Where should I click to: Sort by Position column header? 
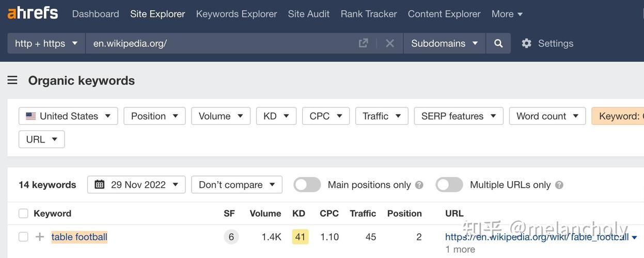click(x=404, y=213)
